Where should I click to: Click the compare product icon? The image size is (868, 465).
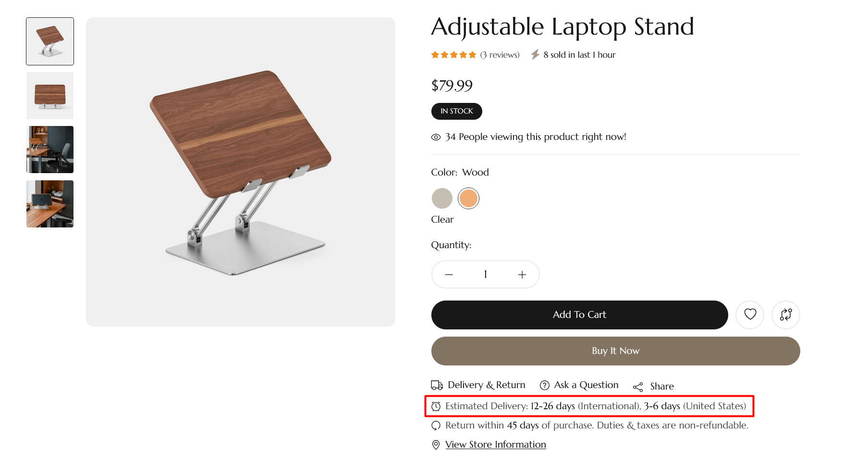point(785,314)
